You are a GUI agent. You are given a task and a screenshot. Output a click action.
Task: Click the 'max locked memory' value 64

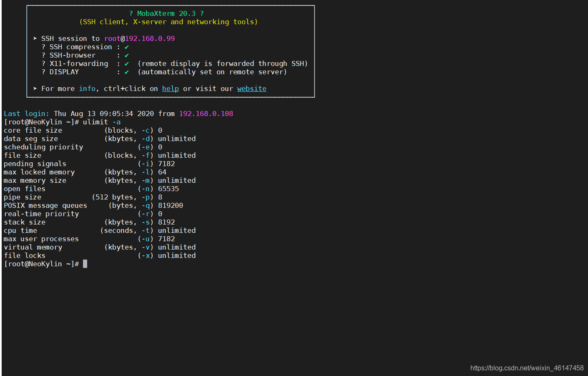point(162,172)
